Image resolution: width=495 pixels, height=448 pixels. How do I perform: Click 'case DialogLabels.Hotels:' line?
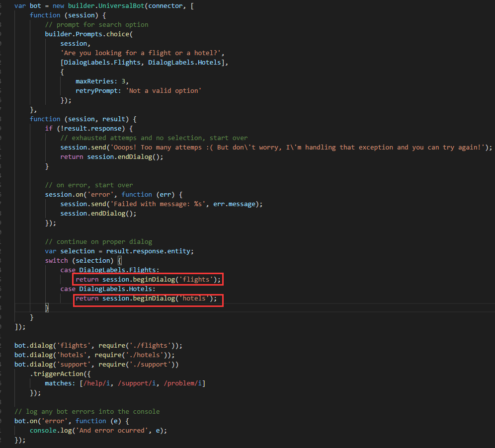[108, 289]
